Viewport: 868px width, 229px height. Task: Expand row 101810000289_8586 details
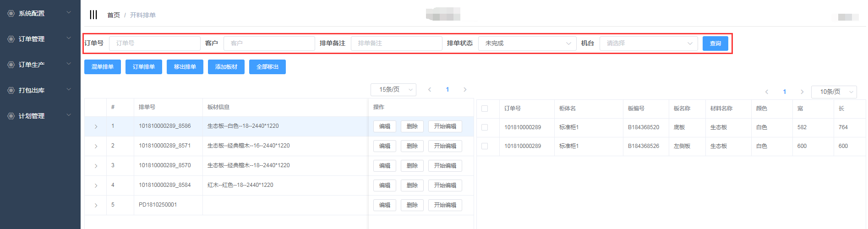point(96,126)
